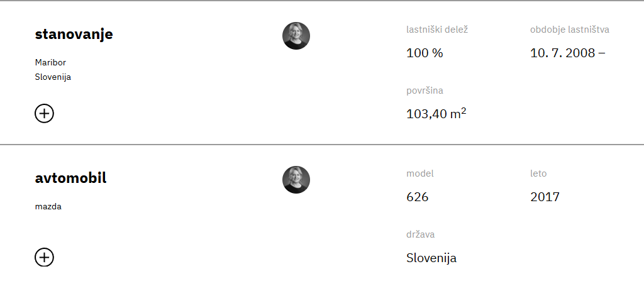Expand the avtomobil entry plus icon
Screen dimensions: 644x286
[44, 257]
